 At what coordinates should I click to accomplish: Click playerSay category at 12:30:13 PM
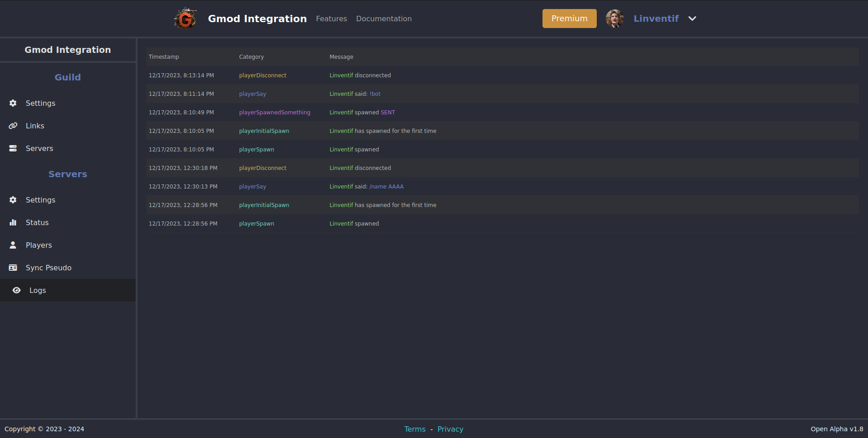[253, 187]
